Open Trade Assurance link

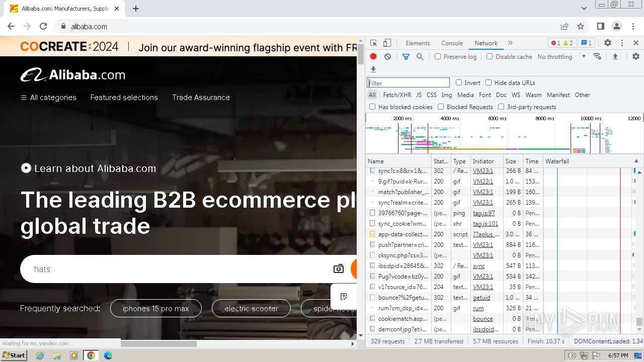pos(201,98)
